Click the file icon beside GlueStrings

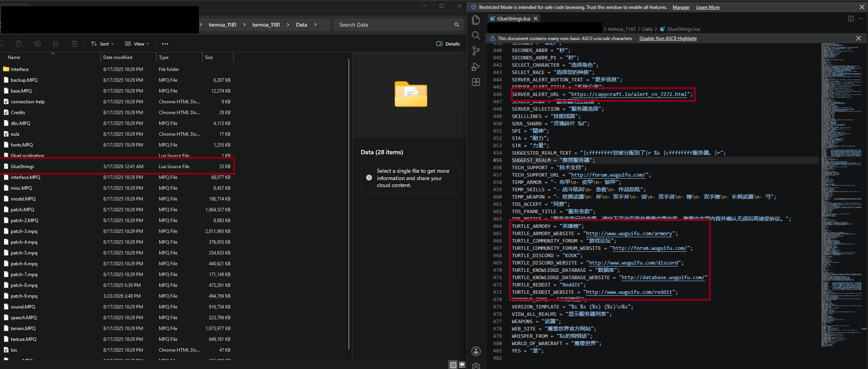tap(6, 166)
